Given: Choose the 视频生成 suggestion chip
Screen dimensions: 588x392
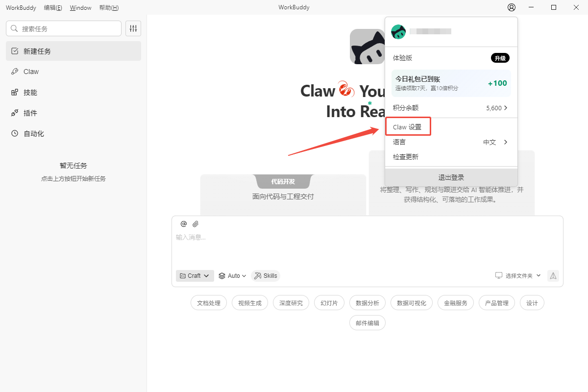Looking at the screenshot, I should (x=250, y=303).
